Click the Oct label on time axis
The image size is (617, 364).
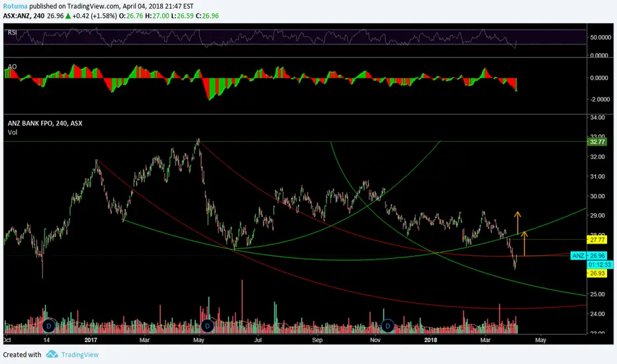coord(7,340)
